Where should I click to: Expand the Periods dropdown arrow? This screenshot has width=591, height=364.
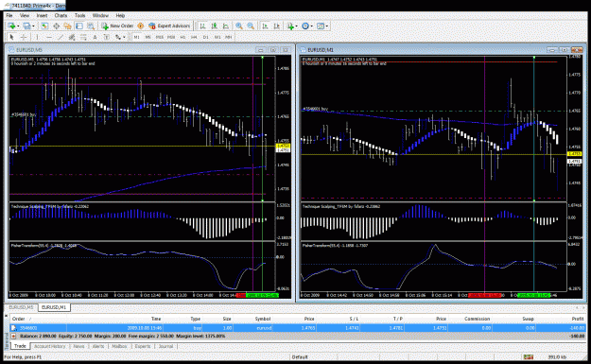coord(312,26)
